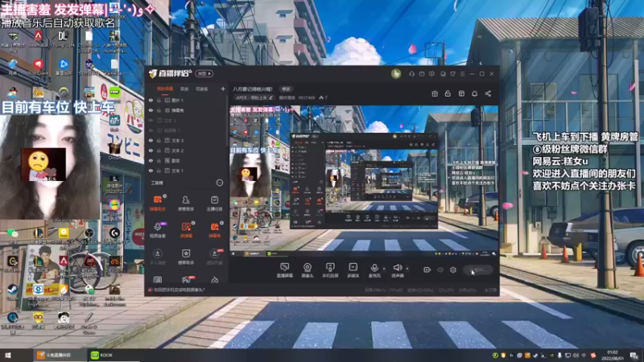Image resolution: width=644 pixels, height=362 pixels.
Task: Select the 文本 2 source row
Action: click(186, 150)
